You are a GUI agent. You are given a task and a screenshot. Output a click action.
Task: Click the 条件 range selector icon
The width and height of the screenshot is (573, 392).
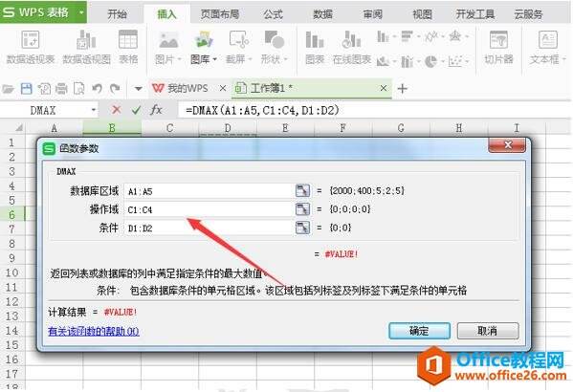302,228
